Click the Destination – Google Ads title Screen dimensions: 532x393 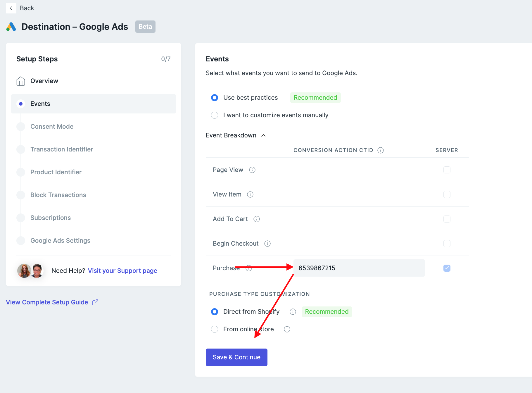75,27
